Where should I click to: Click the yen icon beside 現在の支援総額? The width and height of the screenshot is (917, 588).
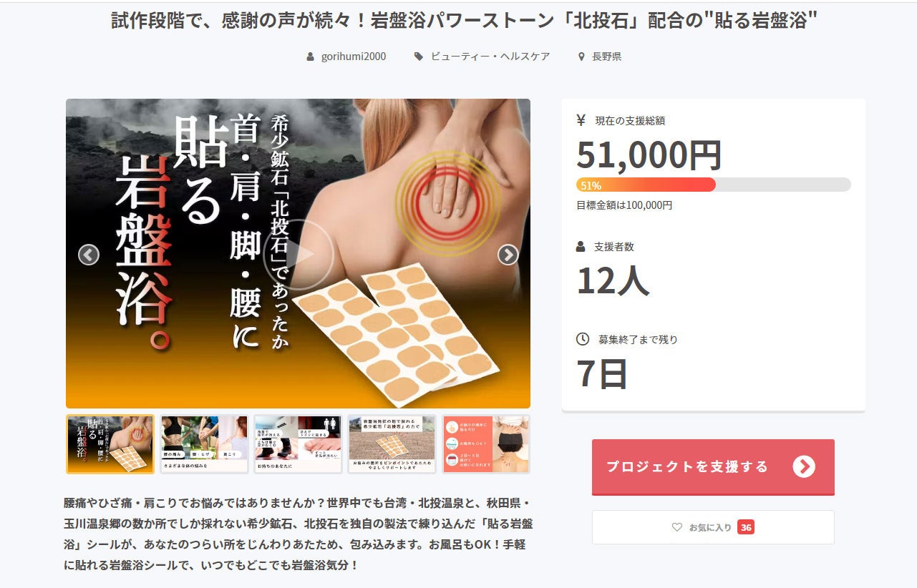tap(581, 120)
